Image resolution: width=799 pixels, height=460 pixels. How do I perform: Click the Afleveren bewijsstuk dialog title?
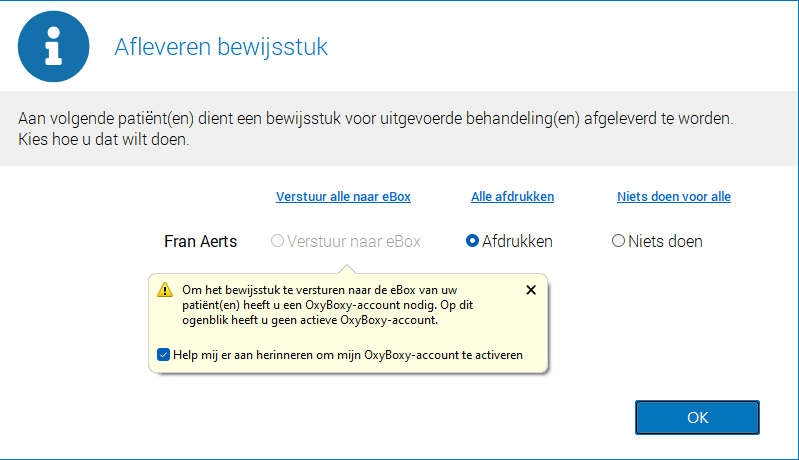(221, 47)
